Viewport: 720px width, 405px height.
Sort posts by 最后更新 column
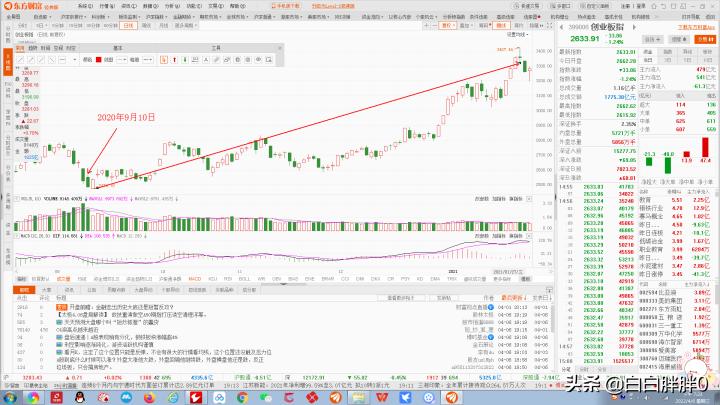pyautogui.click(x=512, y=298)
